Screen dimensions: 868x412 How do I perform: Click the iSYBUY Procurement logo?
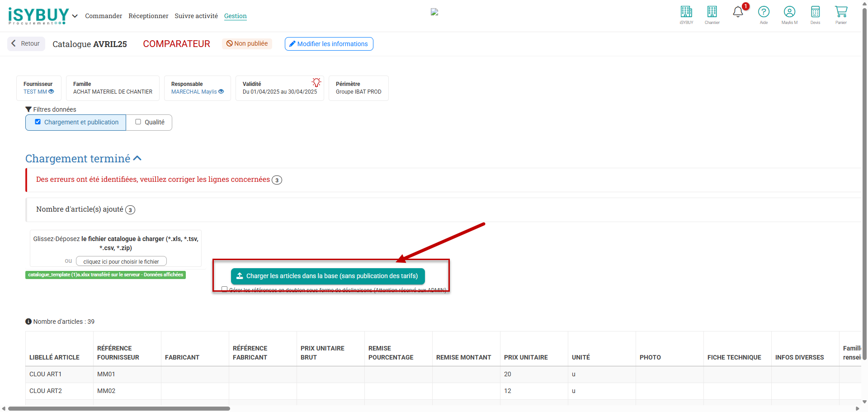(38, 16)
